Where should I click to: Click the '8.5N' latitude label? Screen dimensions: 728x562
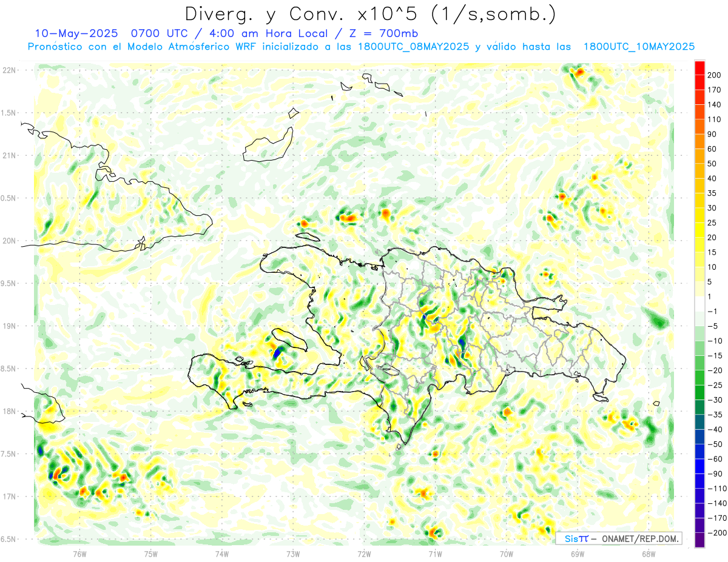pyautogui.click(x=8, y=369)
